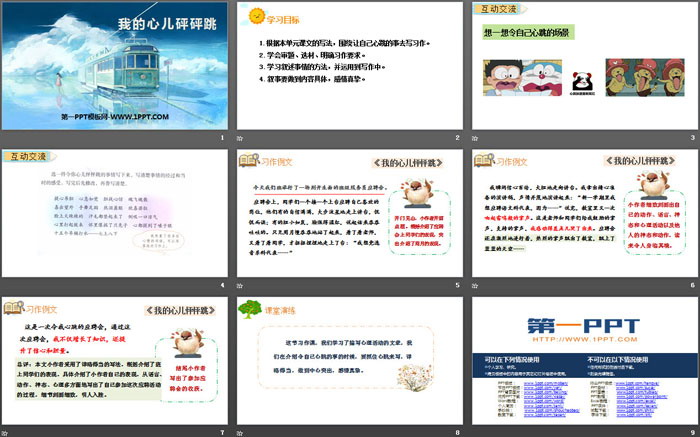Click 习作例文 heading on slide 5
700x437 pixels.
[276, 162]
